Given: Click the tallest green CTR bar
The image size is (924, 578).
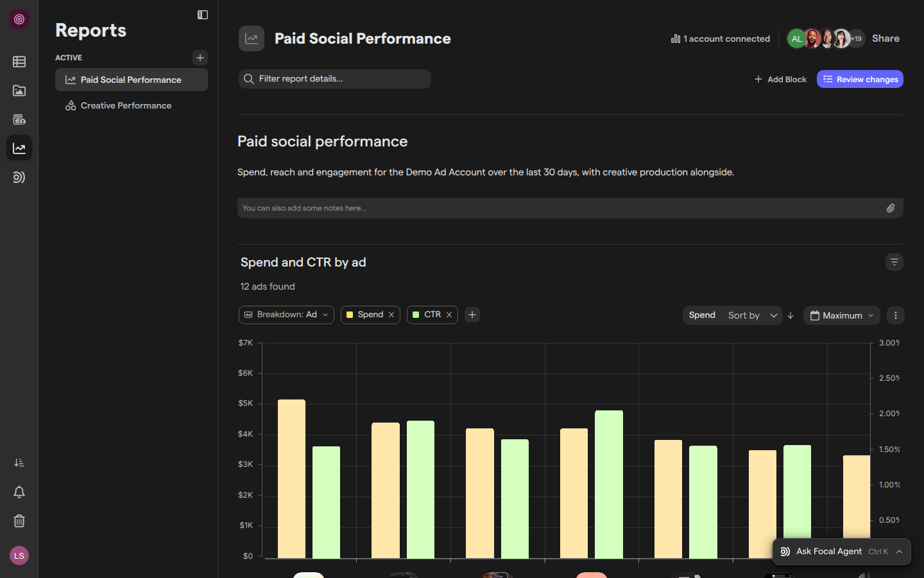Looking at the screenshot, I should tap(609, 484).
